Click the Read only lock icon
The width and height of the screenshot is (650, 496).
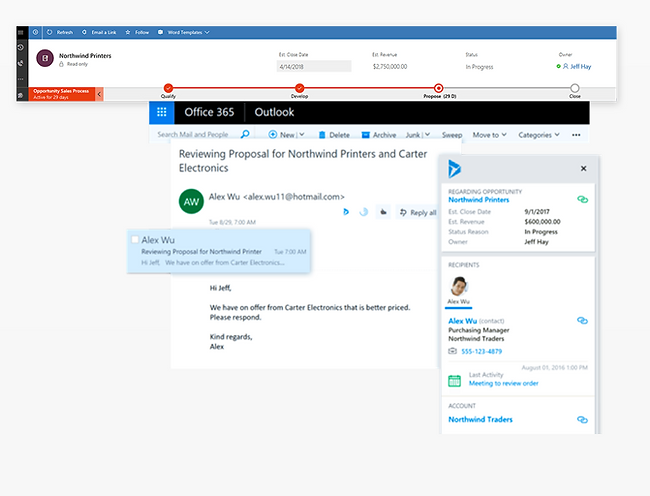tap(61, 64)
